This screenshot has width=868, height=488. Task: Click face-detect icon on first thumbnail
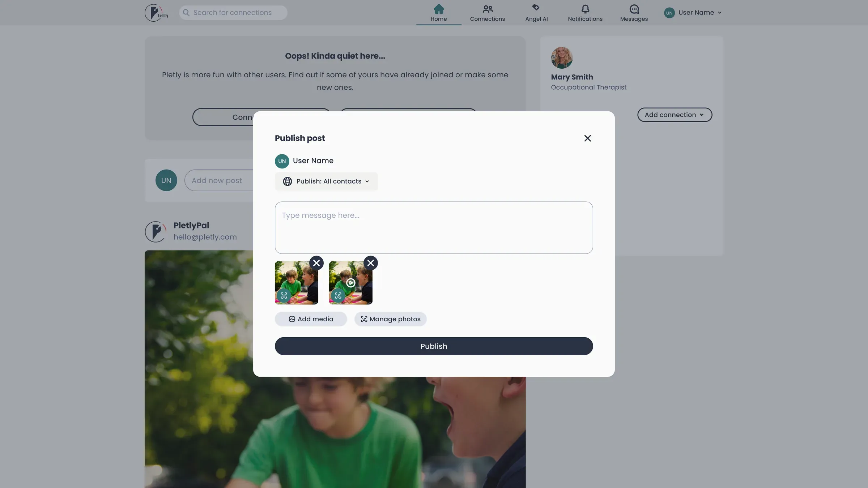284,296
